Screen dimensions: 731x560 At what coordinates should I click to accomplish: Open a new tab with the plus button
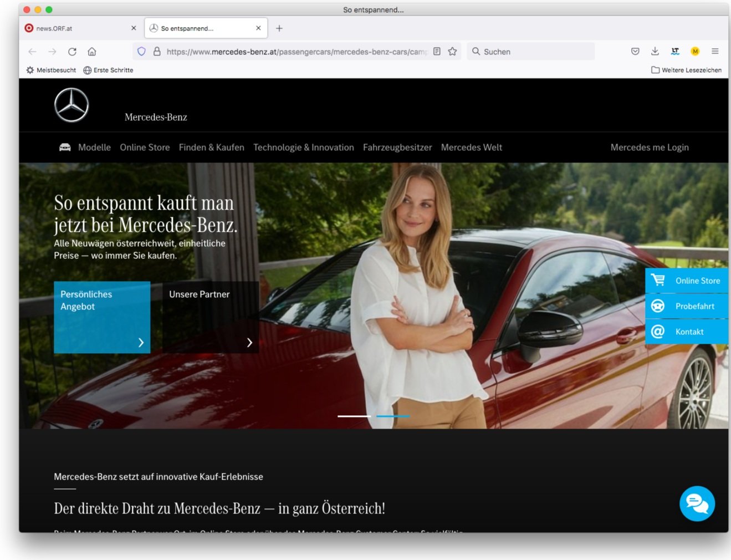(279, 28)
